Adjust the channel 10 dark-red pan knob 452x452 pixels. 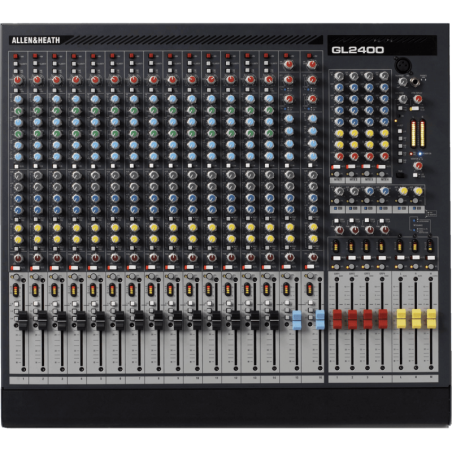tap(192, 257)
